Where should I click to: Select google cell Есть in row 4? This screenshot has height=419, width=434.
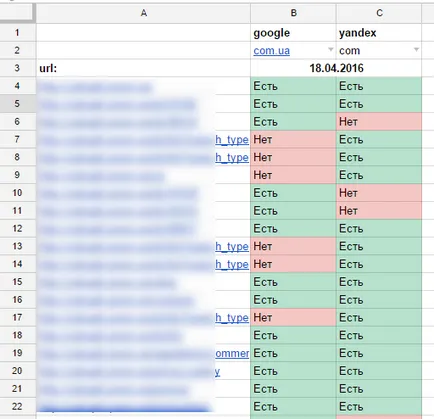tap(293, 86)
